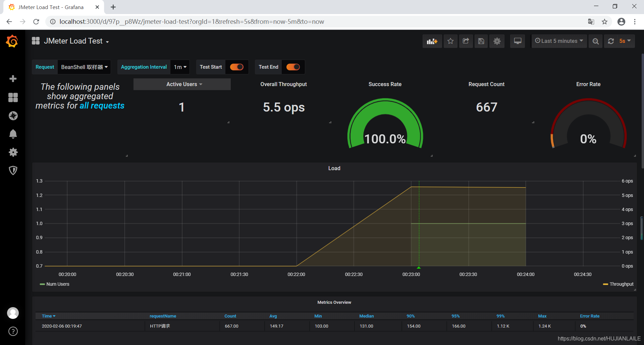This screenshot has width=644, height=345.
Task: Sort by requestName column header
Action: pyautogui.click(x=163, y=316)
